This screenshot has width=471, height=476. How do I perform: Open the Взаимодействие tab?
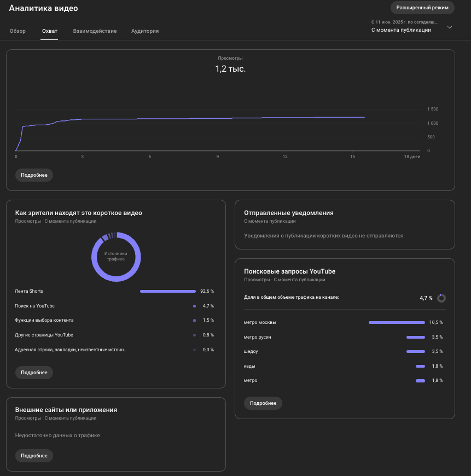(95, 31)
